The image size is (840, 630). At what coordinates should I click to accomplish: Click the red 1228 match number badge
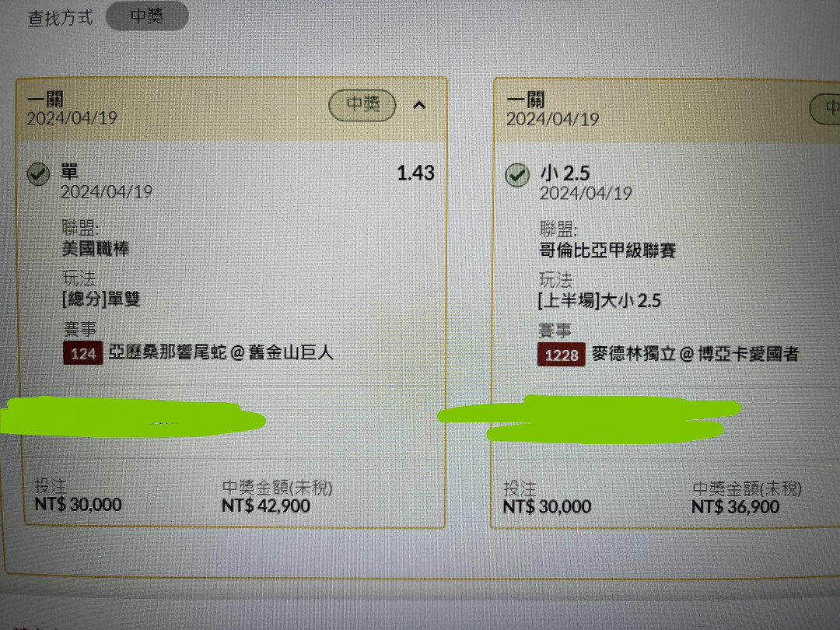[x=562, y=355]
